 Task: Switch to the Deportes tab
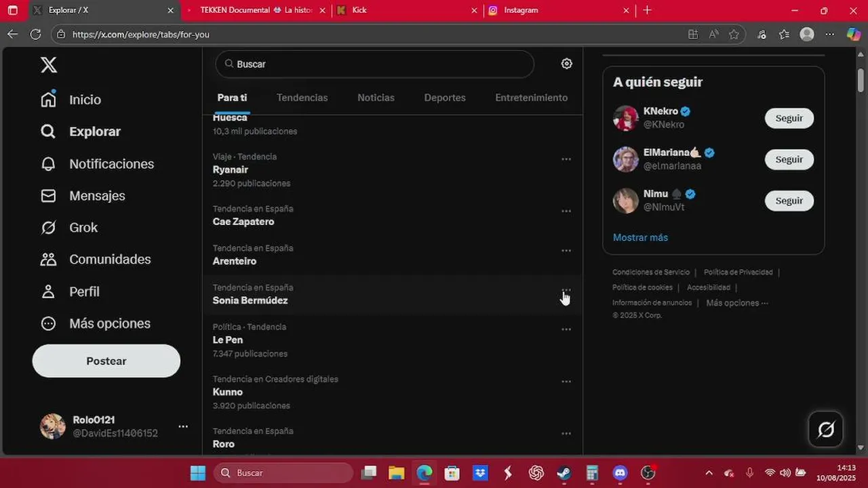445,98
